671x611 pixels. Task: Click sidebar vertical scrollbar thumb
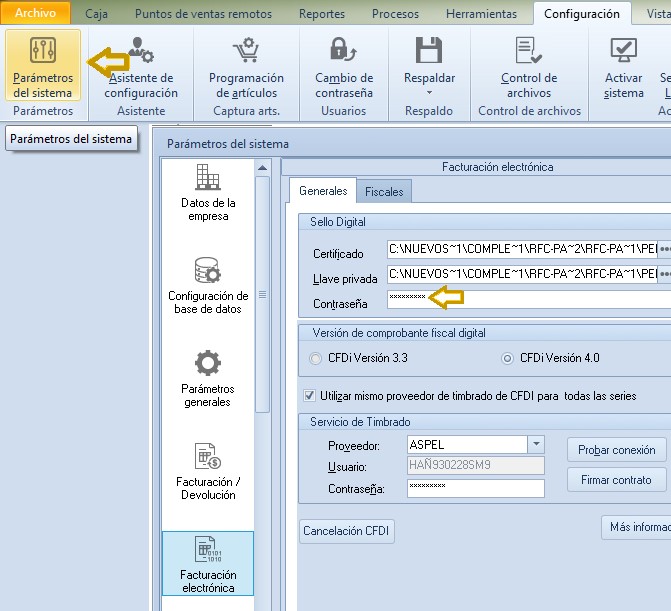point(262,294)
